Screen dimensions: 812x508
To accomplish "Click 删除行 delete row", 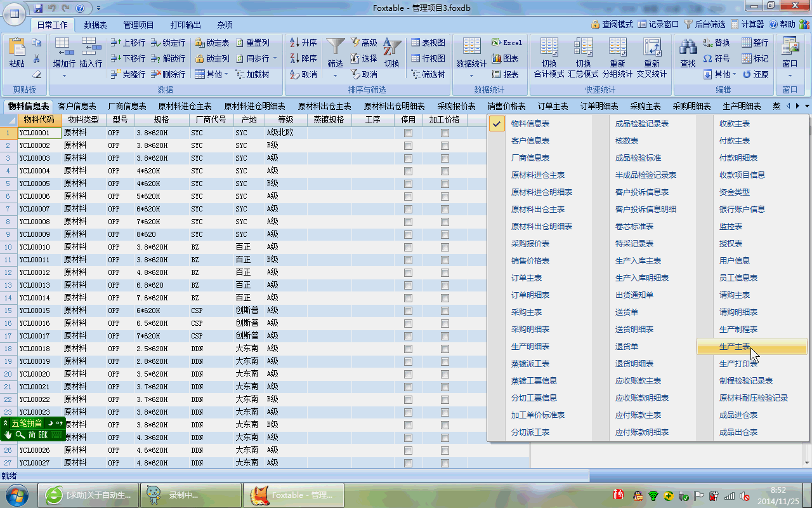I will pos(168,74).
